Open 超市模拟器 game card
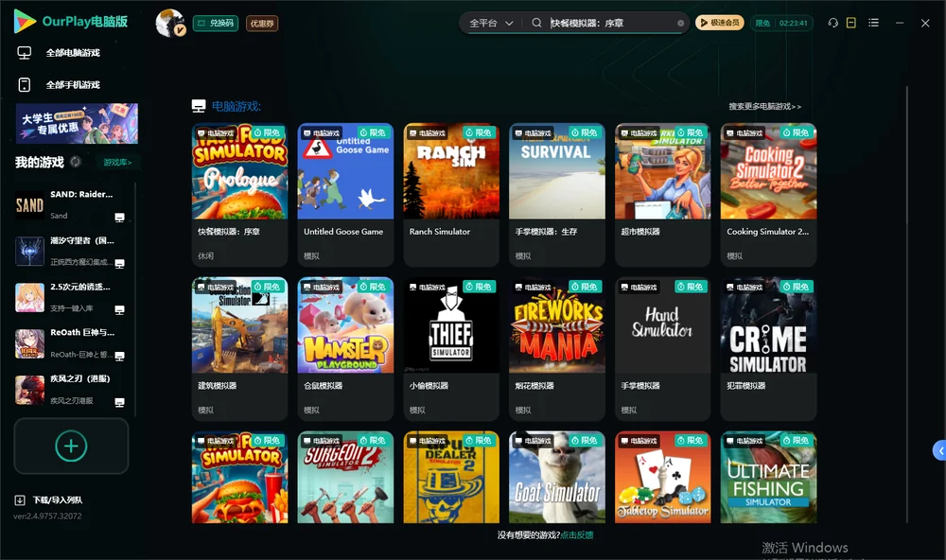The image size is (946, 560). [662, 195]
